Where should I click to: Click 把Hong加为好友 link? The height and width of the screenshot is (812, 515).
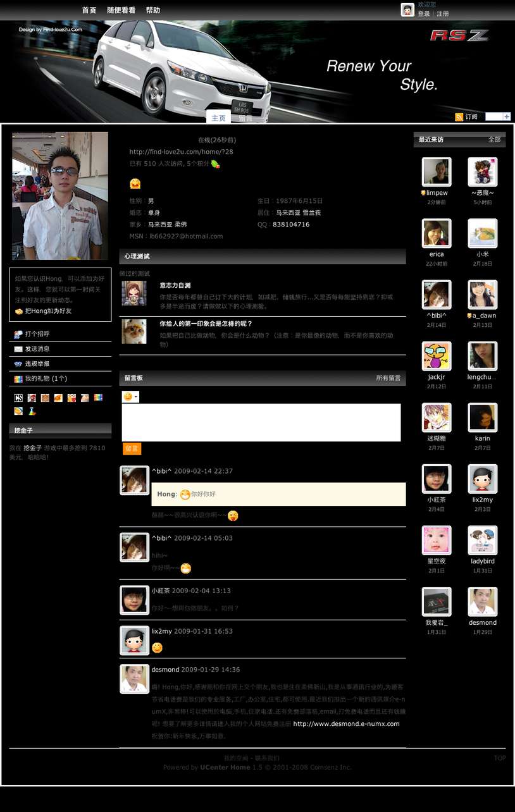[48, 311]
